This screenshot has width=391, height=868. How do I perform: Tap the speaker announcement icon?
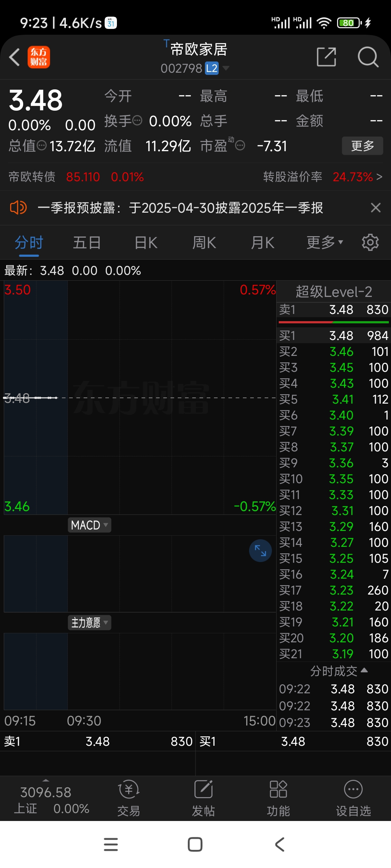[18, 208]
